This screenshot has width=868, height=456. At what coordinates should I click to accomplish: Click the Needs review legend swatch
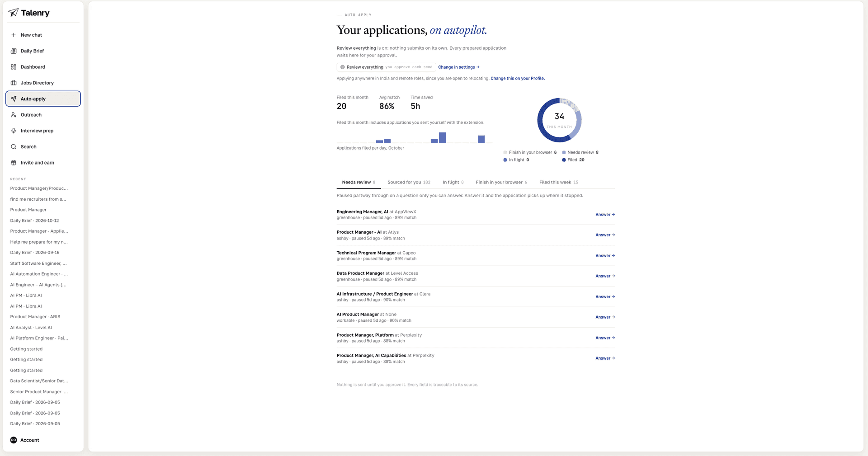point(564,152)
